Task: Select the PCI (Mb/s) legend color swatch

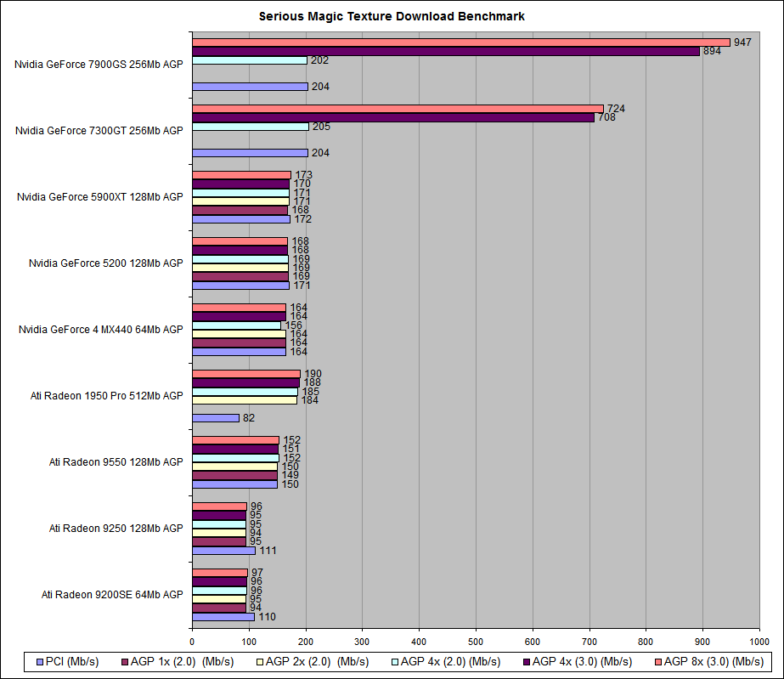Action: point(40,662)
